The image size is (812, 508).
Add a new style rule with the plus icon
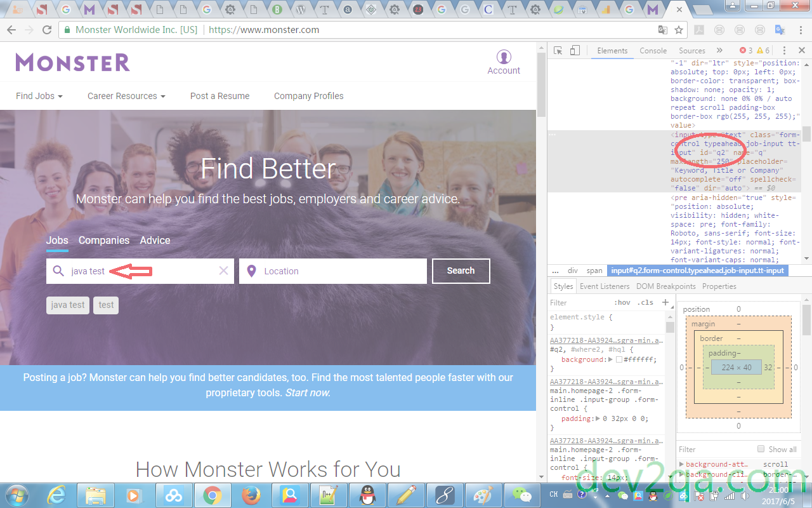[x=665, y=302]
